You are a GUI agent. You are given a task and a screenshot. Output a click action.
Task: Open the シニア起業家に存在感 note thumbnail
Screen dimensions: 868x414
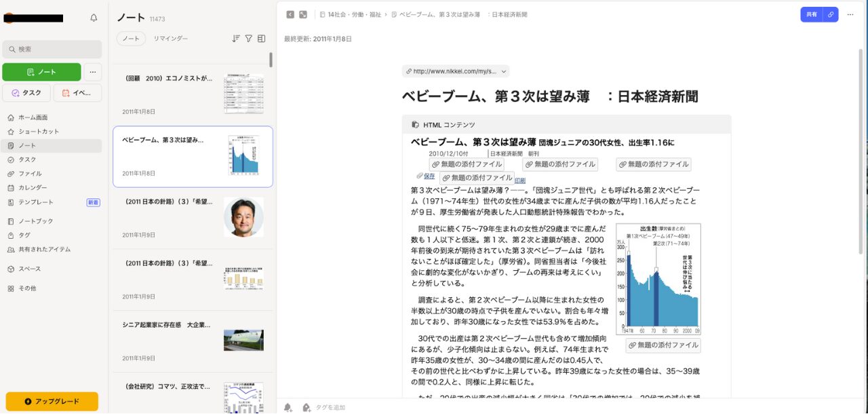tap(243, 340)
